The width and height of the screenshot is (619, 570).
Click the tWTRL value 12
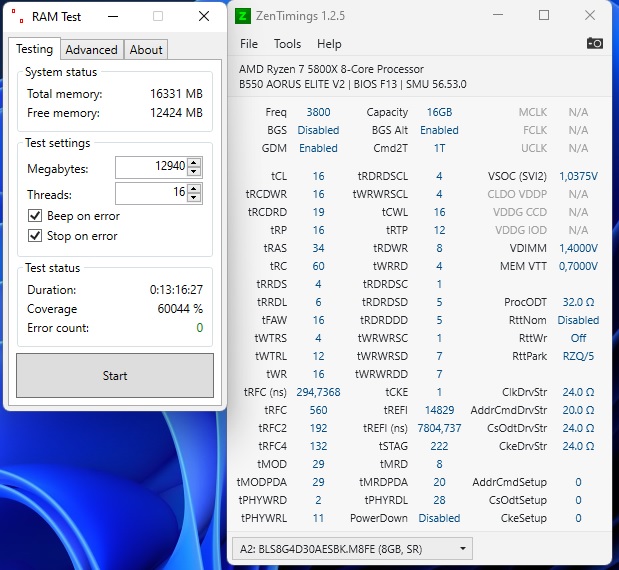(318, 356)
